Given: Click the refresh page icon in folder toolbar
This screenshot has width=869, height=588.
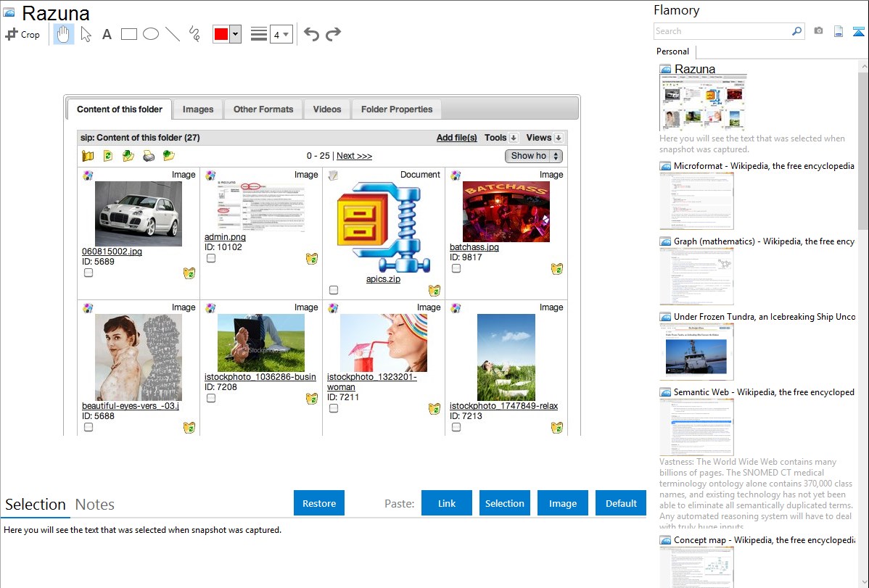Looking at the screenshot, I should click(108, 156).
